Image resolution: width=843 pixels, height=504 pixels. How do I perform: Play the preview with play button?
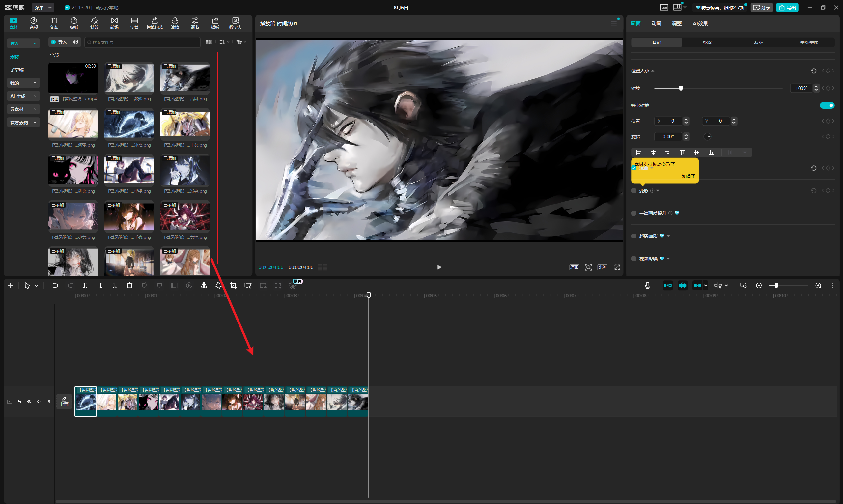439,267
